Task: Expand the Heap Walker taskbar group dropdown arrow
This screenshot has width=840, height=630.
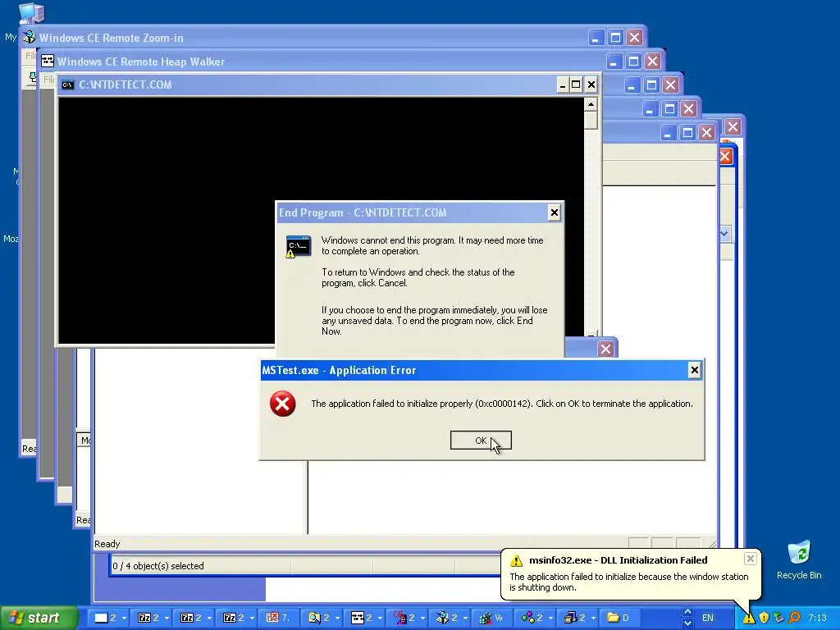Action: (x=381, y=619)
